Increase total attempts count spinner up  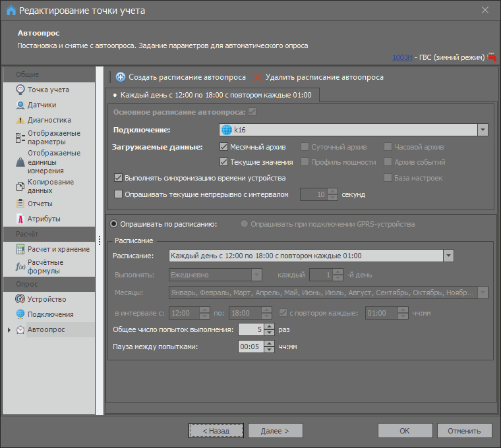[269, 326]
